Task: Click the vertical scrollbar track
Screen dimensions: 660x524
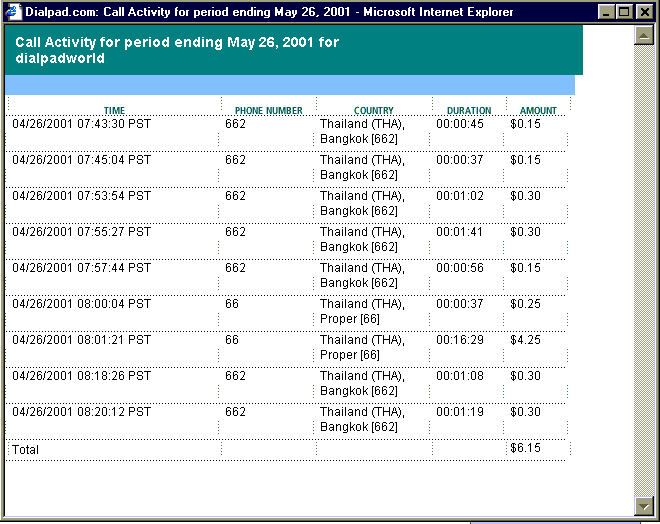Action: pyautogui.click(x=644, y=270)
